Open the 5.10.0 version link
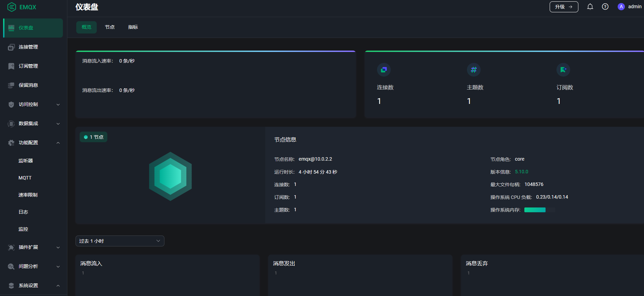Viewport: 644px width, 296px height. coord(522,172)
